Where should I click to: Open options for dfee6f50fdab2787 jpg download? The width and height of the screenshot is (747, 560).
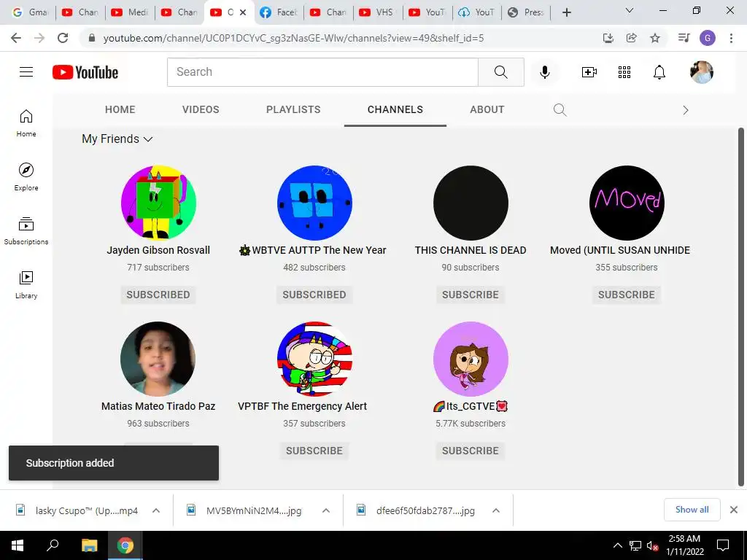tap(496, 510)
